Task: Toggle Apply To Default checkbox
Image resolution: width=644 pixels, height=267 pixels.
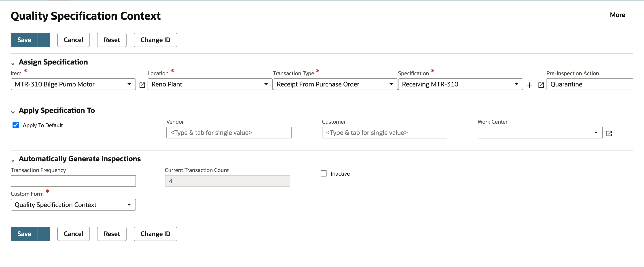Action: [x=15, y=125]
